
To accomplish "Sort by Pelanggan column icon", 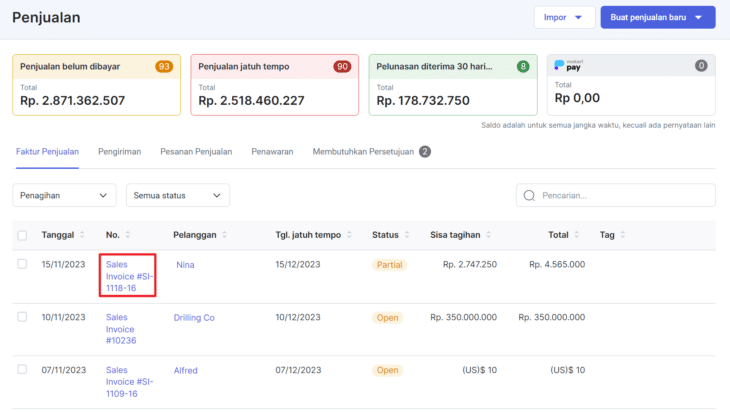I will click(x=225, y=235).
